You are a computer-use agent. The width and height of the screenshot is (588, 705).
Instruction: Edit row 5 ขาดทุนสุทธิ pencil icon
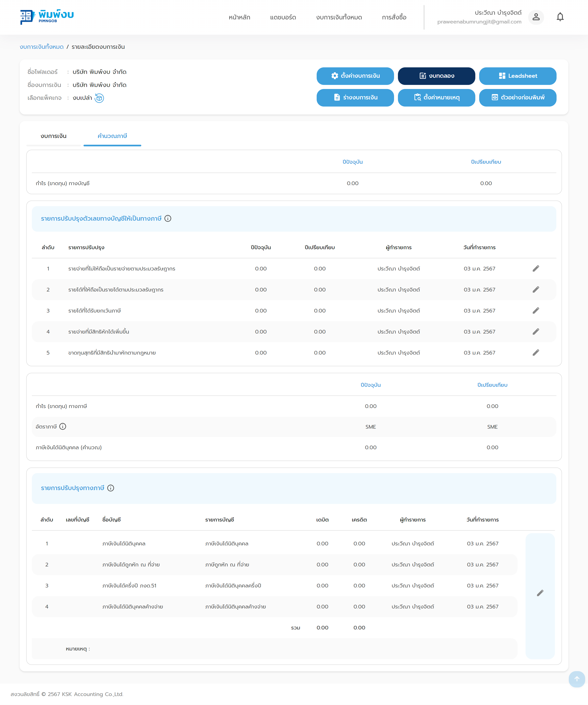coord(536,352)
